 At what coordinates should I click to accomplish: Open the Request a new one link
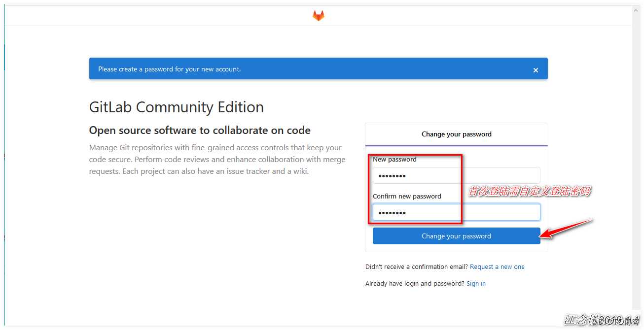[x=497, y=267]
